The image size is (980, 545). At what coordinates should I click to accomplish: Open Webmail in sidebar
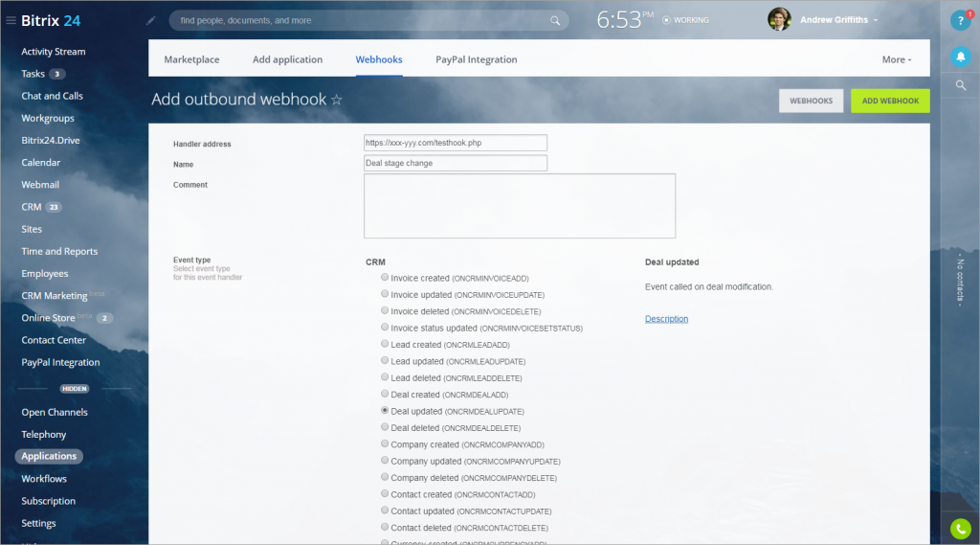40,185
